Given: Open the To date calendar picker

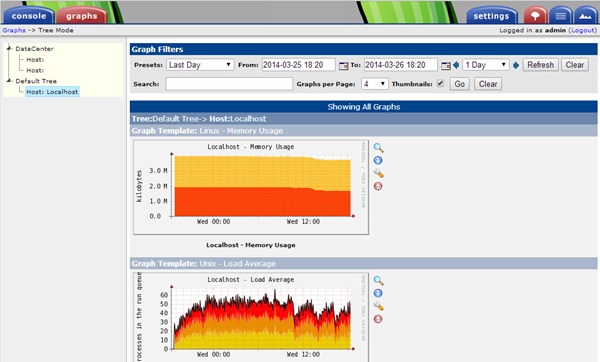Looking at the screenshot, I should [x=445, y=65].
